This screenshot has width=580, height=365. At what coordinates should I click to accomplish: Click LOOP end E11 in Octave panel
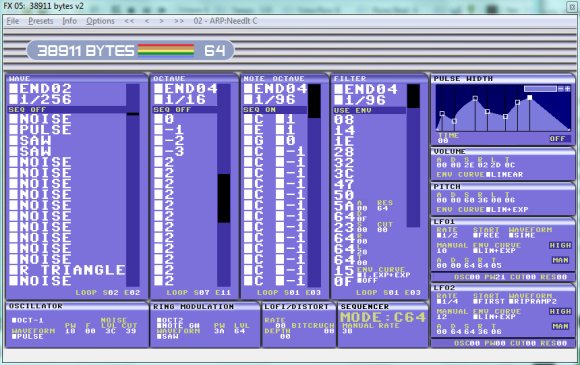pos(223,293)
